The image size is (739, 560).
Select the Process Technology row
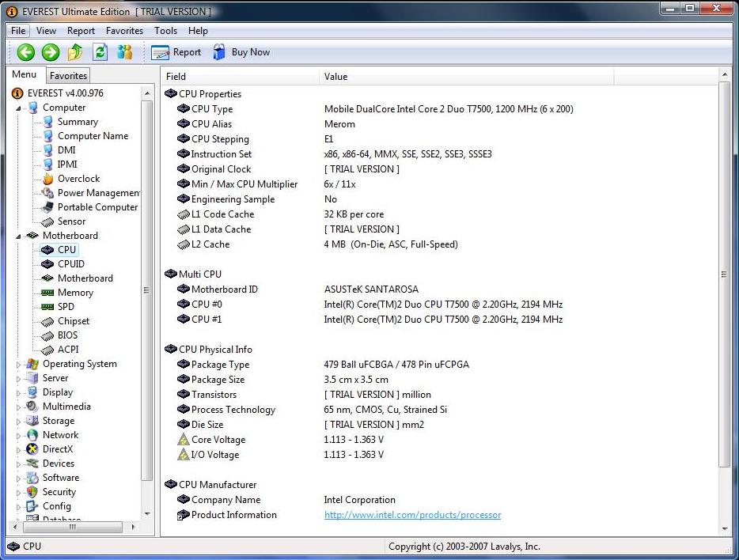(312, 410)
